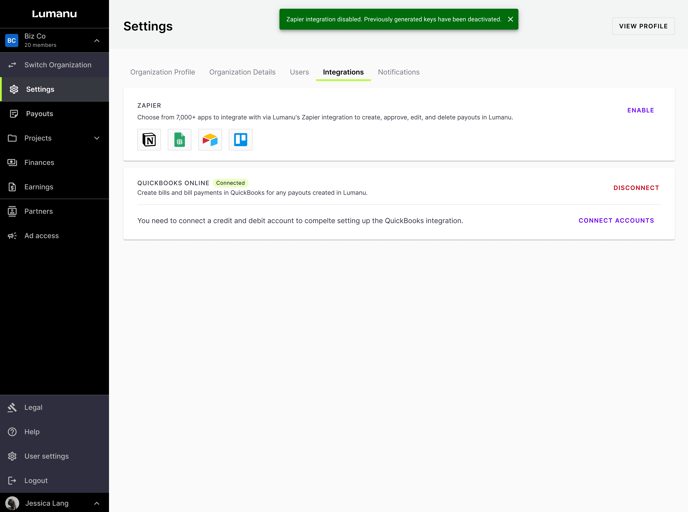Switch to the Organization Profile tab
The height and width of the screenshot is (512, 688).
tap(162, 72)
